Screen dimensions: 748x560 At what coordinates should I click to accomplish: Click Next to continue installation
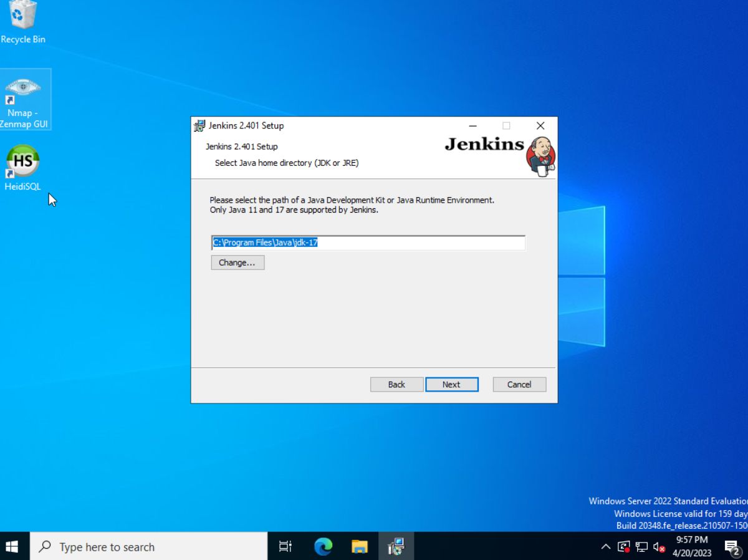tap(452, 384)
